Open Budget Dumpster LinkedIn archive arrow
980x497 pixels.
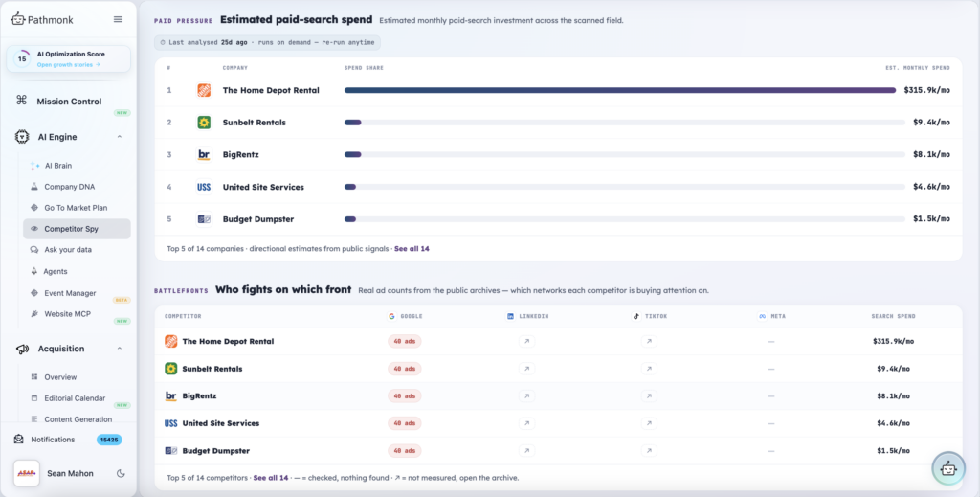[x=527, y=451]
